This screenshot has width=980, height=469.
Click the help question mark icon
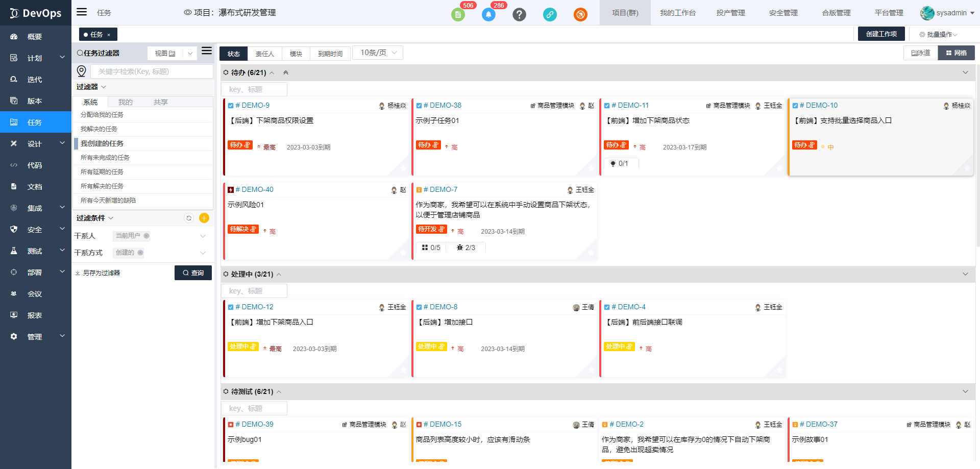click(519, 14)
